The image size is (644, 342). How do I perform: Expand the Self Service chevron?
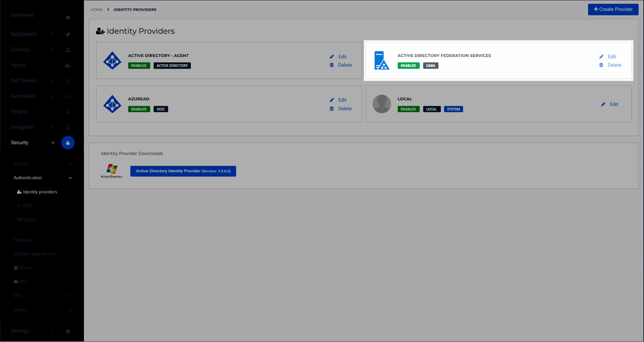(x=53, y=81)
